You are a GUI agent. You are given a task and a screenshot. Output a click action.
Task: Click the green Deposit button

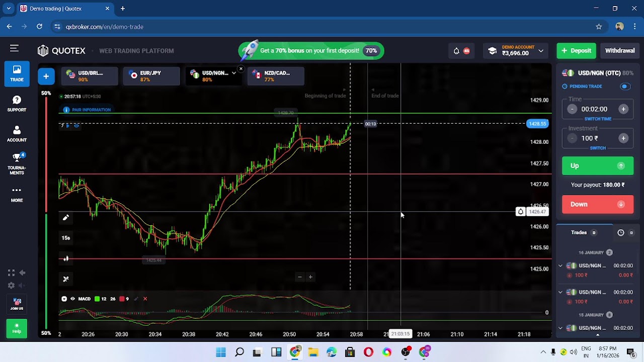(576, 51)
